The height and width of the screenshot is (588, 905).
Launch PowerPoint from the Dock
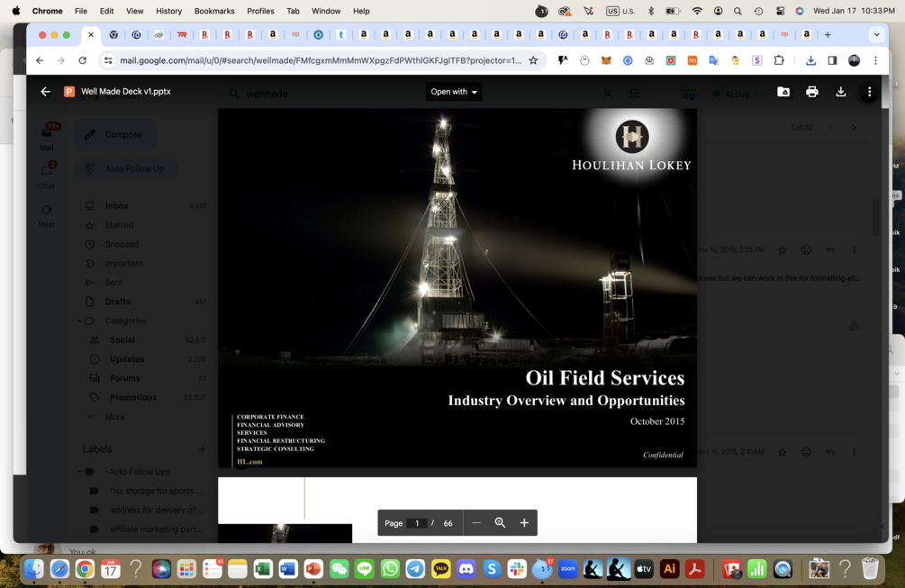pyautogui.click(x=313, y=569)
